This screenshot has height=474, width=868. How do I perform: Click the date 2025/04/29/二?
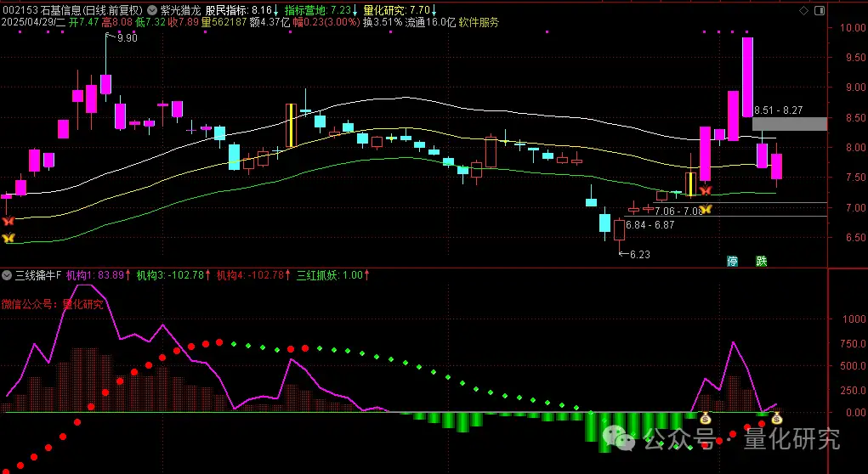(34, 22)
